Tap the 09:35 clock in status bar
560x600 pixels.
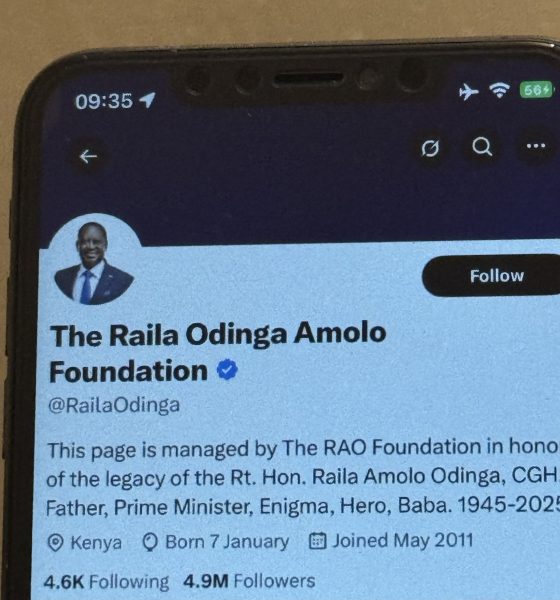[104, 101]
